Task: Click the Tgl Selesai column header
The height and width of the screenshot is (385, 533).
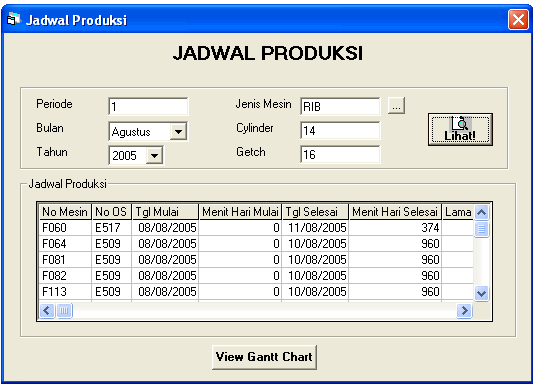Action: pos(315,212)
